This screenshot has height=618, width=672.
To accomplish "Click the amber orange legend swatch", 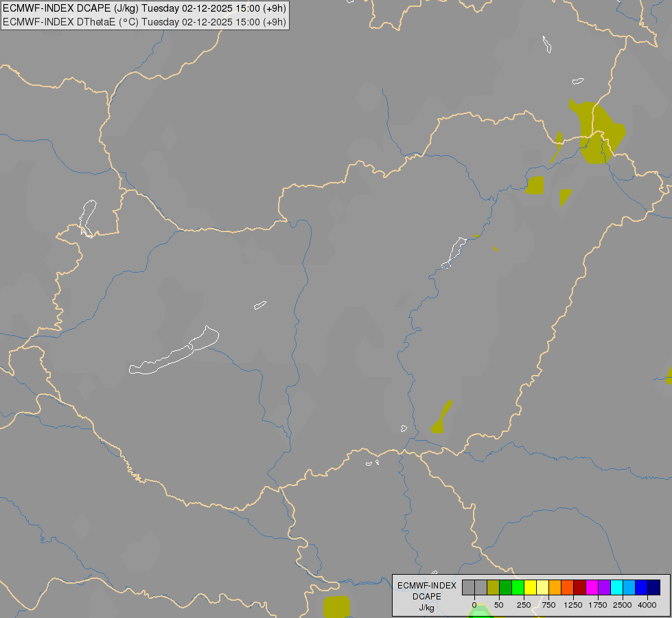I will (x=555, y=587).
